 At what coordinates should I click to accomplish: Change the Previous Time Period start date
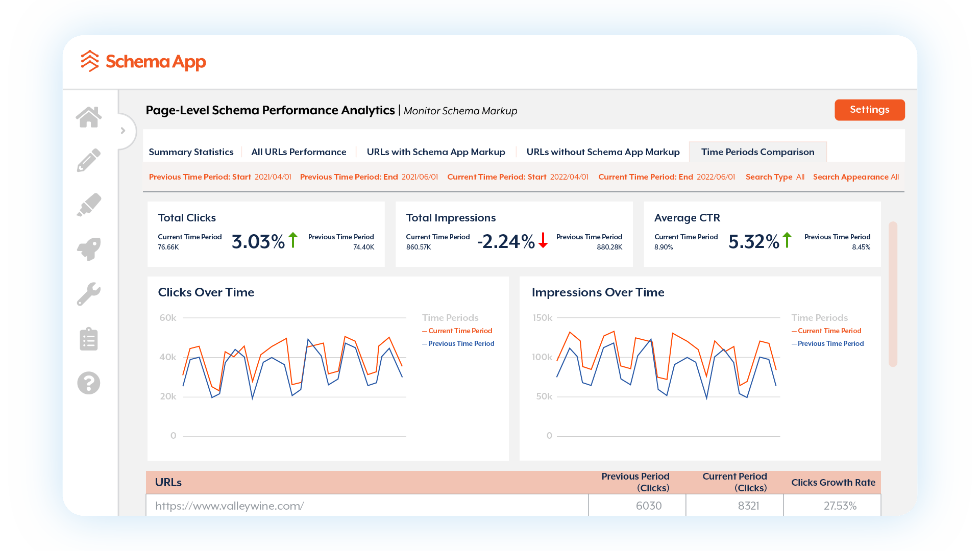(x=274, y=177)
